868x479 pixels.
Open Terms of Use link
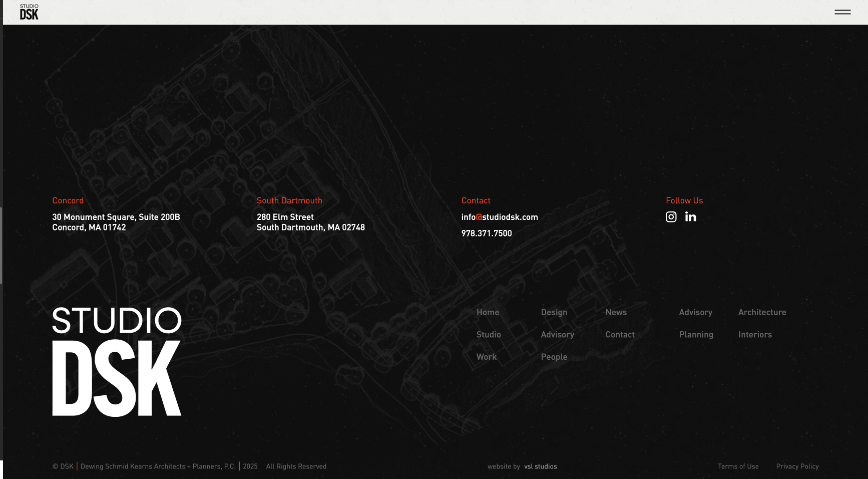pos(738,466)
